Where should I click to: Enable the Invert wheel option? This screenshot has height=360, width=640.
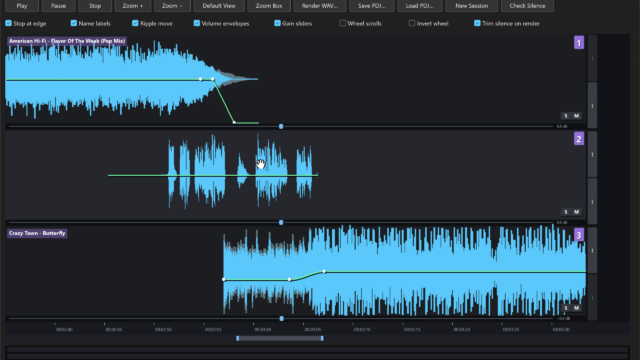point(412,23)
